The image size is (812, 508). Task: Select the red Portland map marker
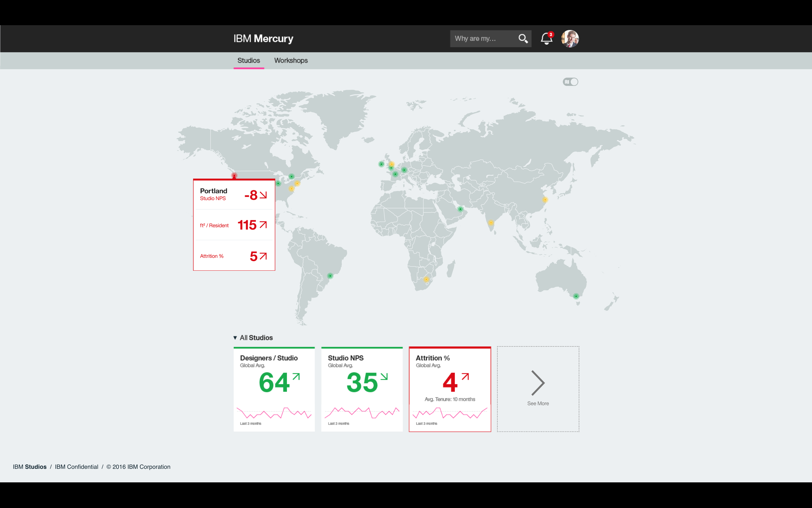click(x=234, y=175)
